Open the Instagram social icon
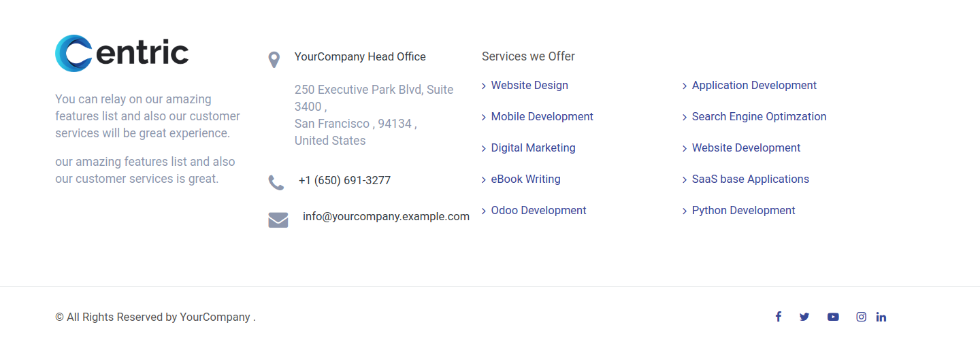The height and width of the screenshot is (348, 980). point(861,317)
